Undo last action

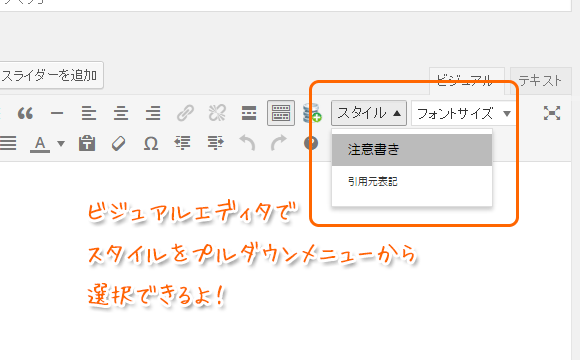click(247, 143)
